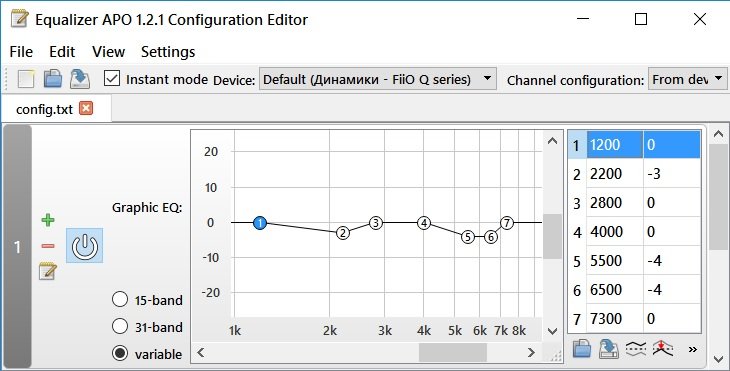Export the graphic EQ table icon
The height and width of the screenshot is (371, 730).
click(609, 349)
